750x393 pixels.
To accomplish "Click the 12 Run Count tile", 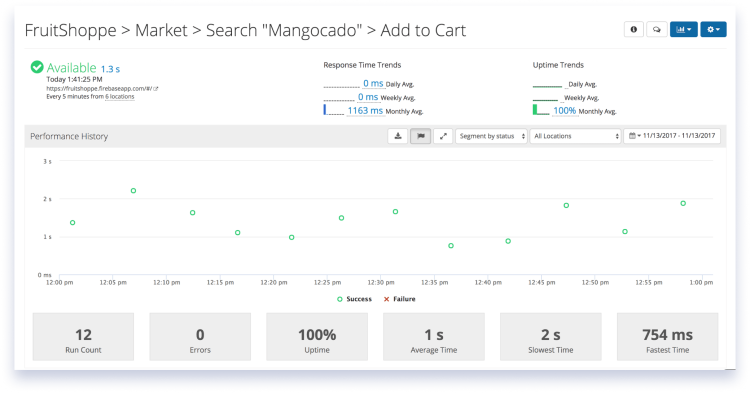I will click(x=83, y=337).
